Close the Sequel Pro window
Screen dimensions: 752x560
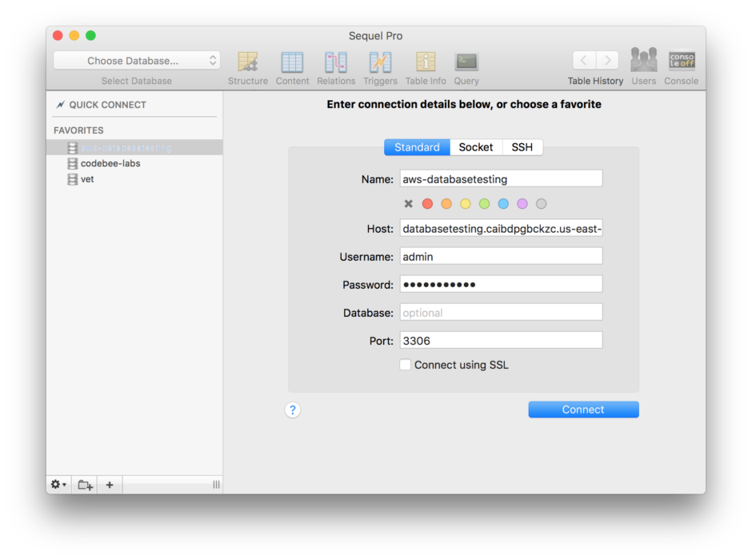point(58,35)
